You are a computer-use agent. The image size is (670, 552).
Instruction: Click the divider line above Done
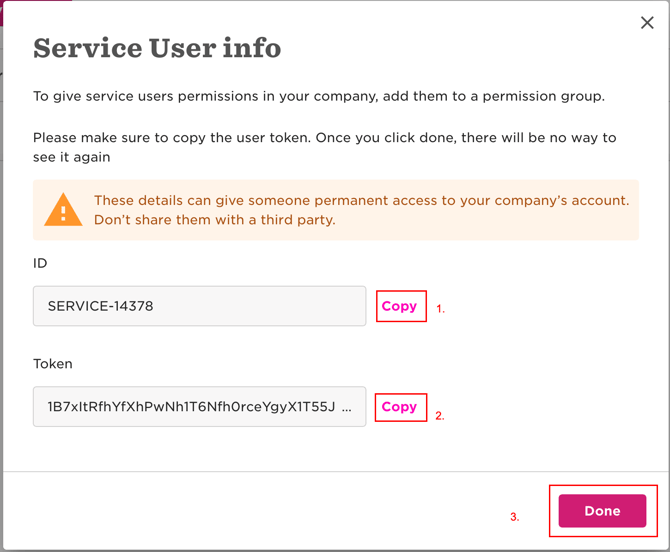pos(335,471)
